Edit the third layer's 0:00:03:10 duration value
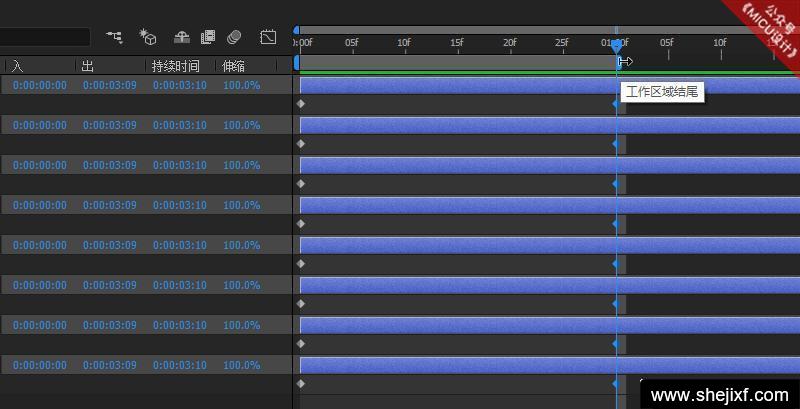The image size is (800, 409). [x=180, y=166]
